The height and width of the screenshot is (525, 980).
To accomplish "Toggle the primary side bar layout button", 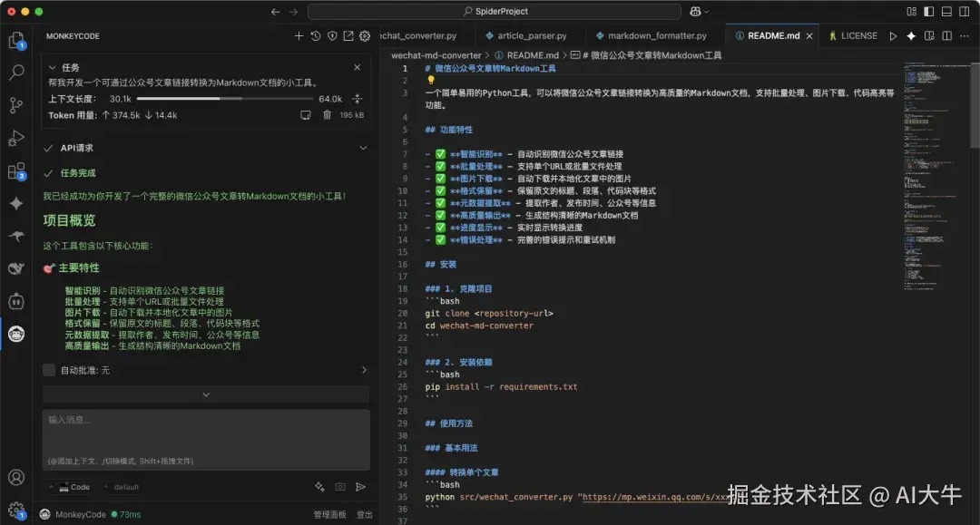I will (x=929, y=12).
